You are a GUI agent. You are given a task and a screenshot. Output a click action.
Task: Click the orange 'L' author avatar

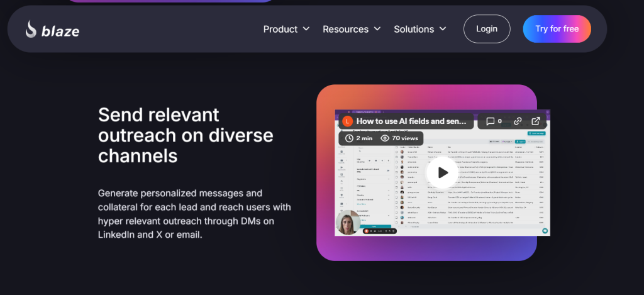[347, 121]
